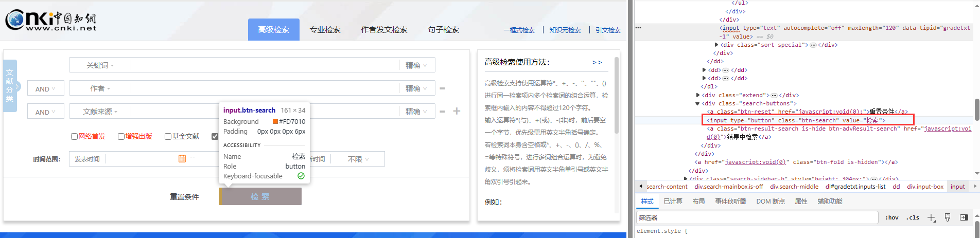Screen dimensions: 980x238
Task: Click the 重置条件 reset link
Action: 184,197
